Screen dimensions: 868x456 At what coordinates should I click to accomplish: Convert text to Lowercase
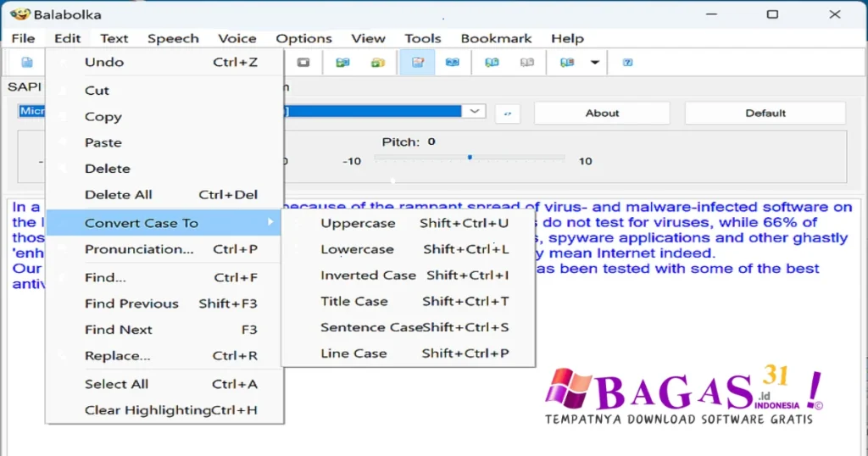point(409,249)
